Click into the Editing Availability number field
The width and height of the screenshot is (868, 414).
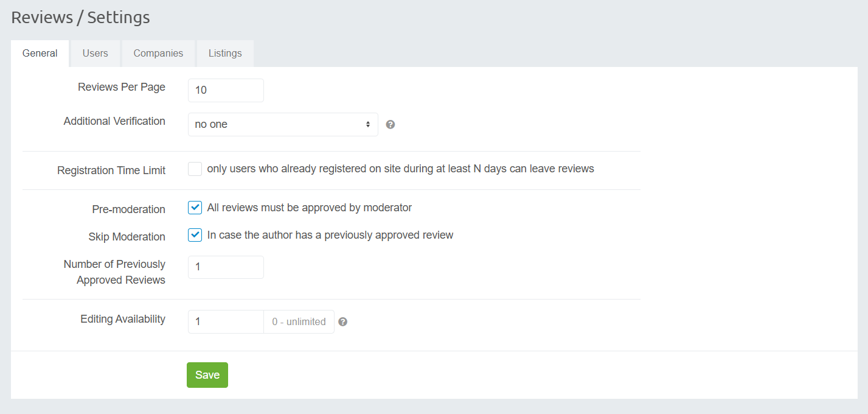(226, 321)
